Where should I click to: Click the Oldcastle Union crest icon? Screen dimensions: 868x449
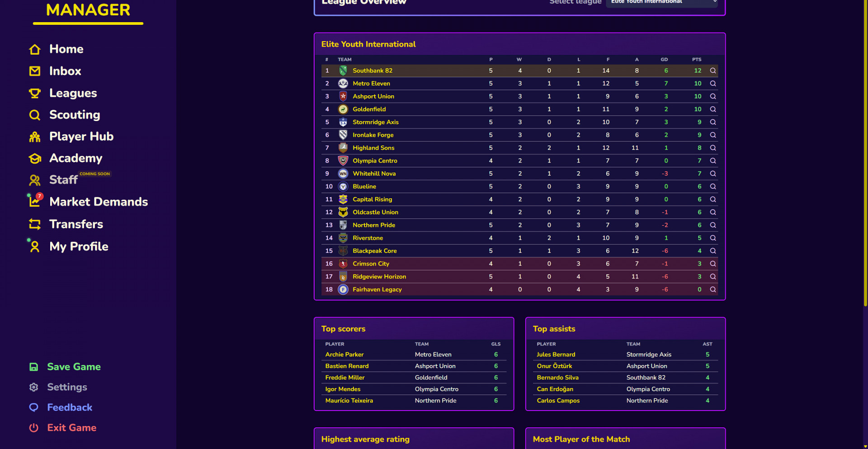(343, 212)
